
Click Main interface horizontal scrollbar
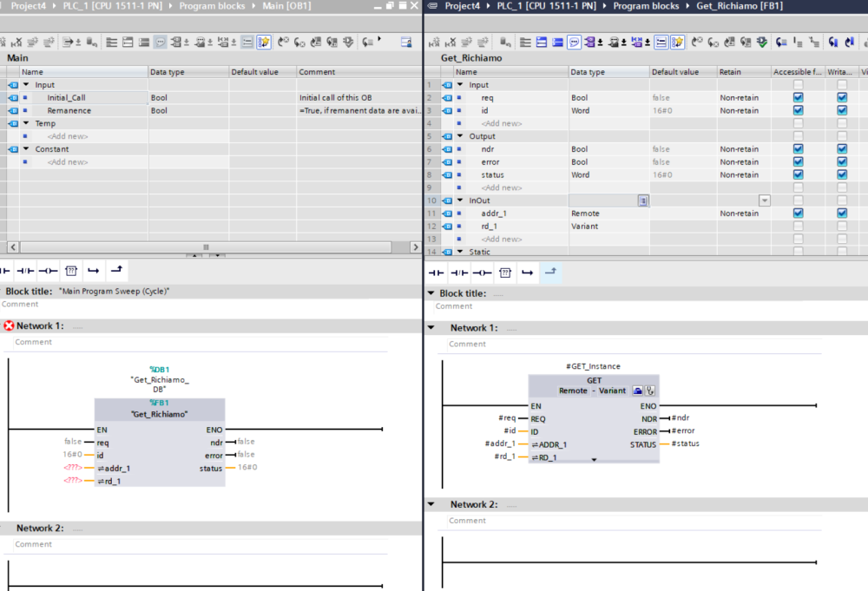pos(206,247)
